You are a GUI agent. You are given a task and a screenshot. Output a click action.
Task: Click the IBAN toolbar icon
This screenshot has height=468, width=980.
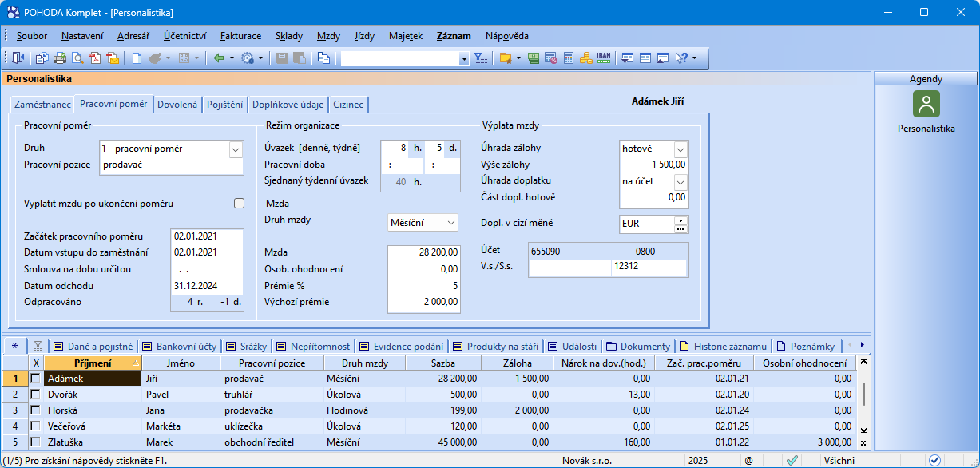click(604, 58)
